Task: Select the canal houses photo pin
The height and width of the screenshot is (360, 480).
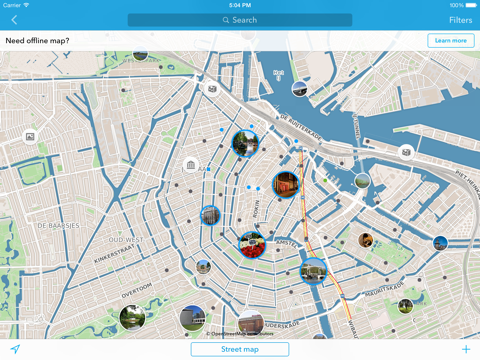Action: pos(245,143)
